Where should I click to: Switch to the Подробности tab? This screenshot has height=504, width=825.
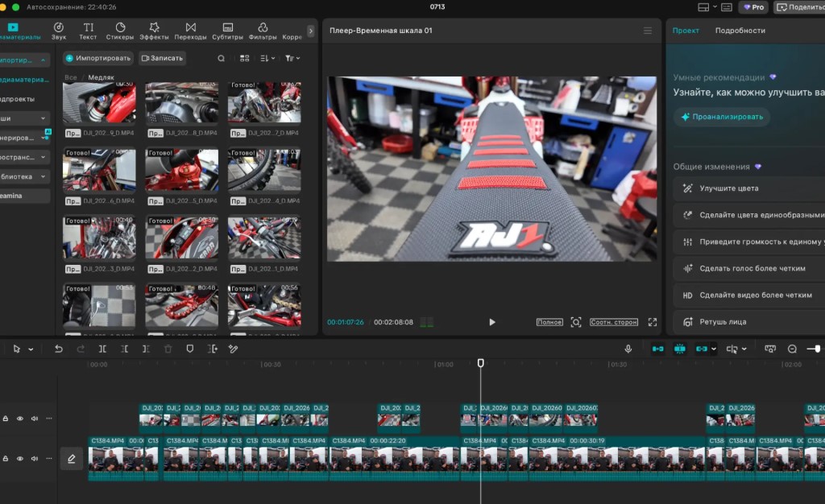740,31
